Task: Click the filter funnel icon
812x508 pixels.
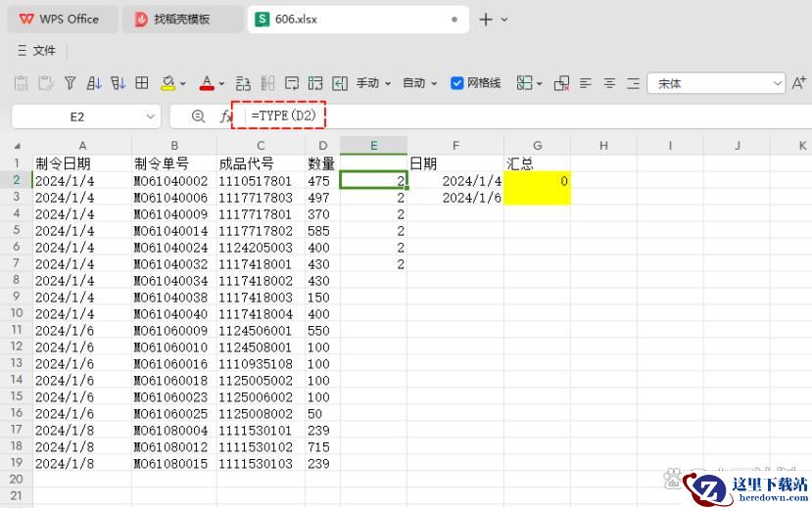Action: pos(70,83)
